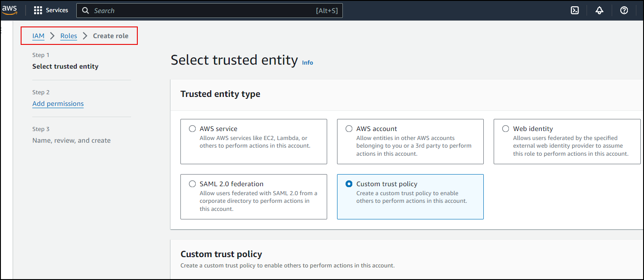This screenshot has height=280, width=644.
Task: Expand the side navigation handle
Action: pos(1,31)
